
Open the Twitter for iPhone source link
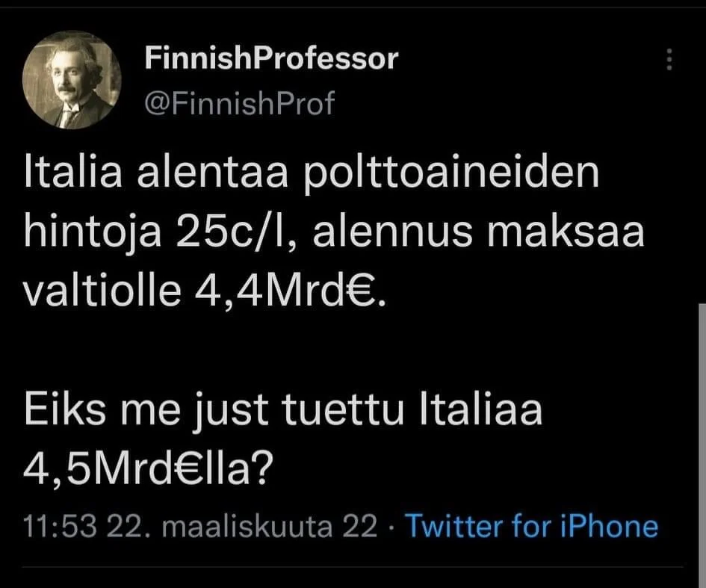click(531, 527)
